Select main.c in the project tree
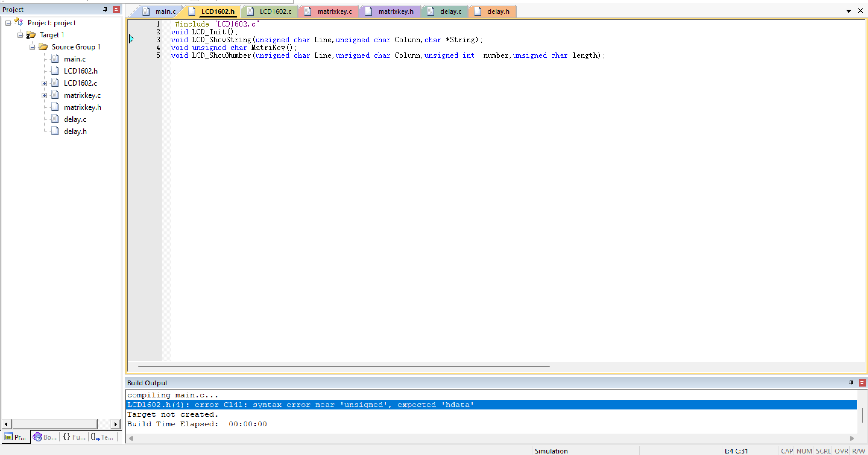The height and width of the screenshot is (455, 868). pyautogui.click(x=74, y=59)
